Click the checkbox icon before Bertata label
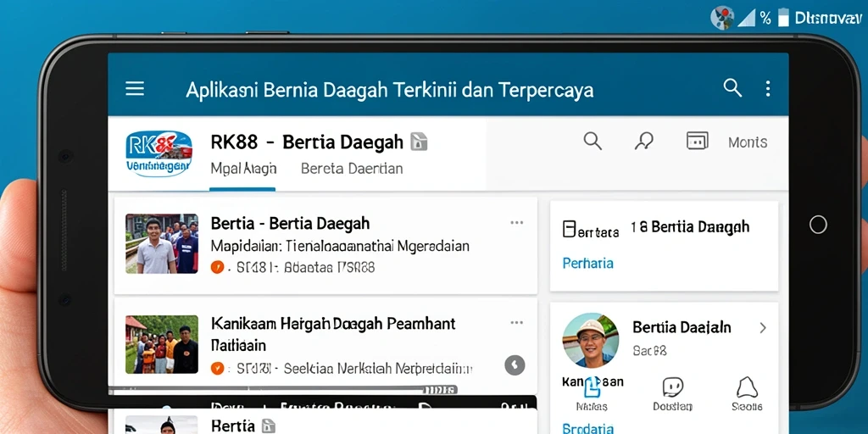 [569, 229]
